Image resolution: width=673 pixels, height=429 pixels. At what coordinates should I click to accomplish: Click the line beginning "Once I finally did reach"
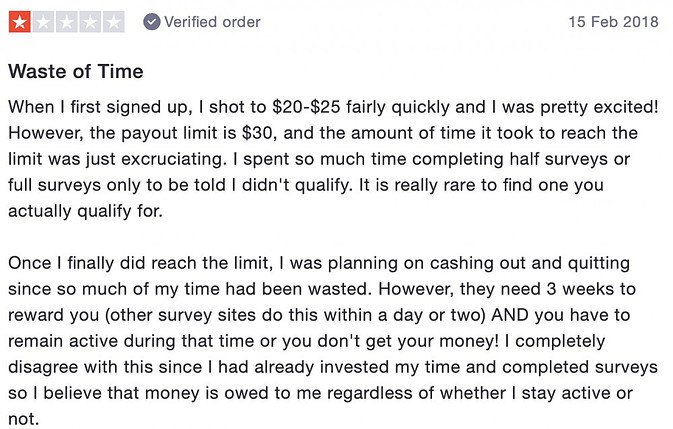(319, 263)
